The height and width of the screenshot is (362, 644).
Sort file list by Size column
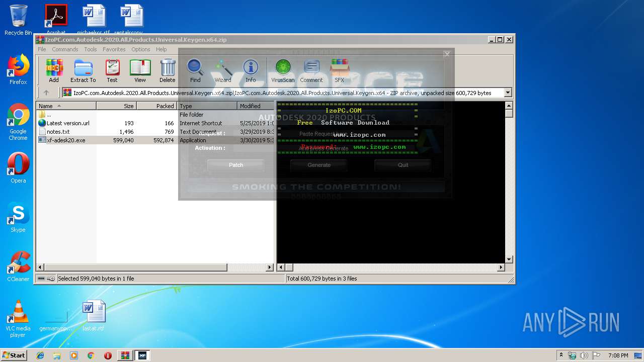point(116,106)
